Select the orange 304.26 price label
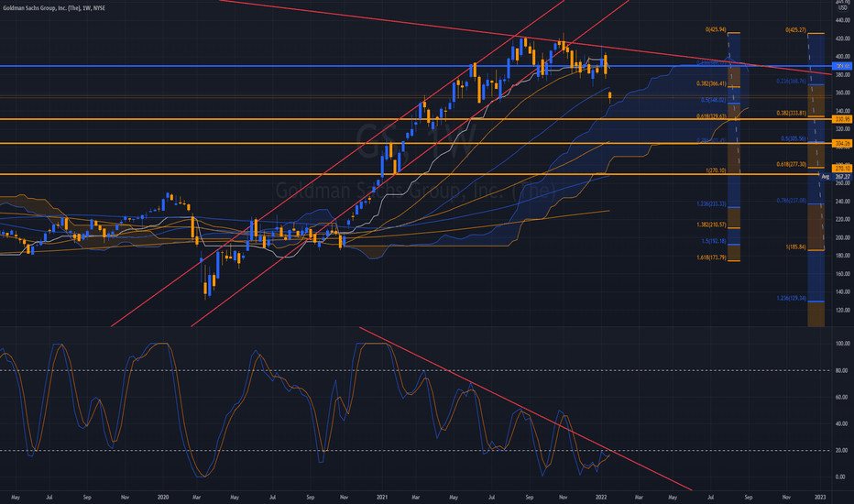The height and width of the screenshot is (504, 854). (x=843, y=143)
